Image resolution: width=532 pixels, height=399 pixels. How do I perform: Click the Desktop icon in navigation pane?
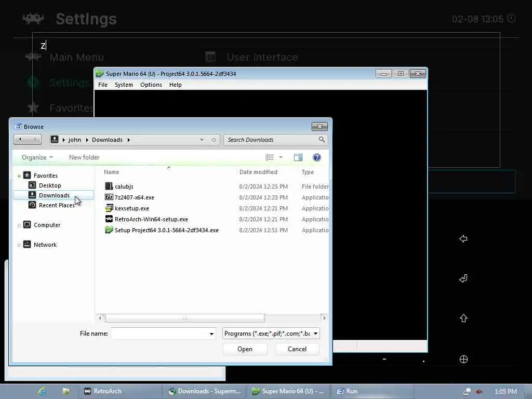[32, 185]
